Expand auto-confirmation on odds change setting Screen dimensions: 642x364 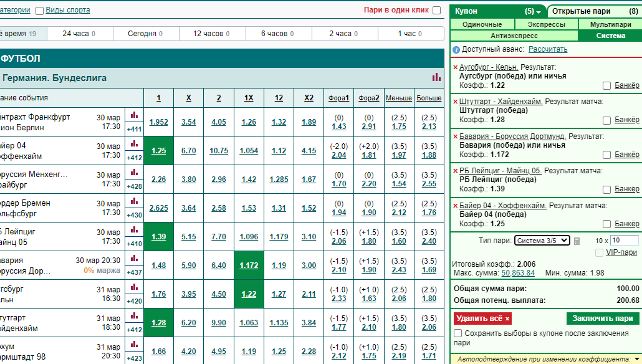click(636, 359)
